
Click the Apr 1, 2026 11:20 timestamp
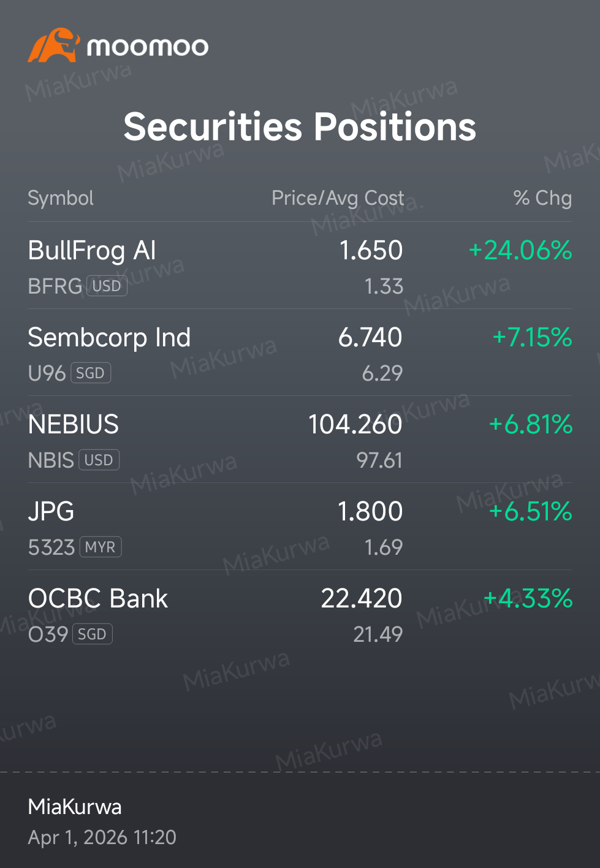[x=102, y=837]
